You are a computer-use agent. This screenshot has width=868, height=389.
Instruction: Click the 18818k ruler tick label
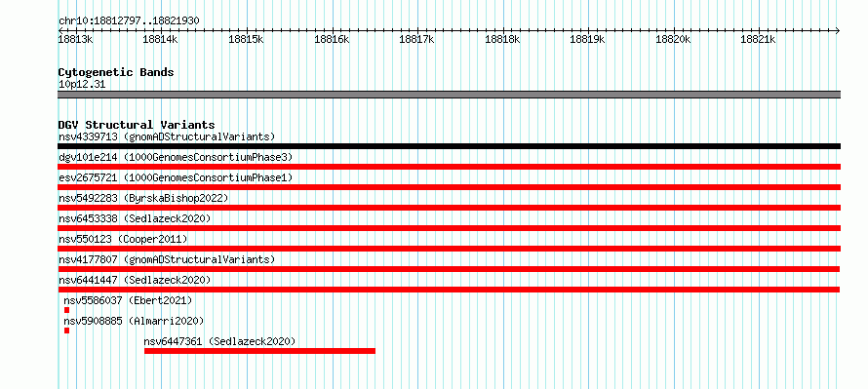tap(502, 39)
